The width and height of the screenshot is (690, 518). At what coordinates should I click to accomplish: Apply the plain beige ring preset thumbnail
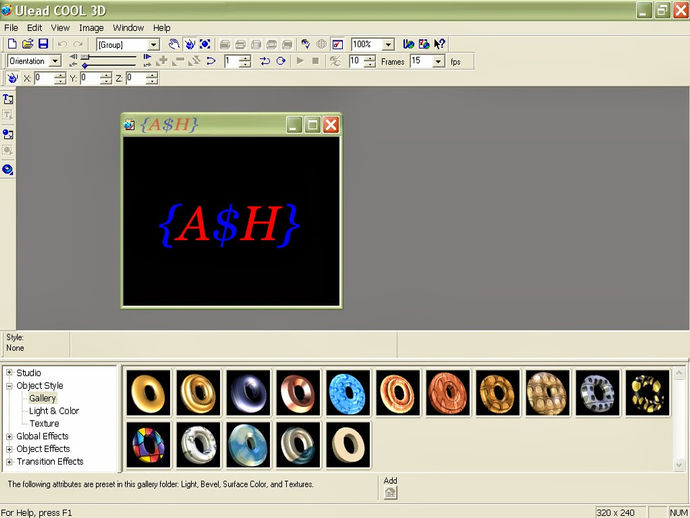click(x=348, y=445)
